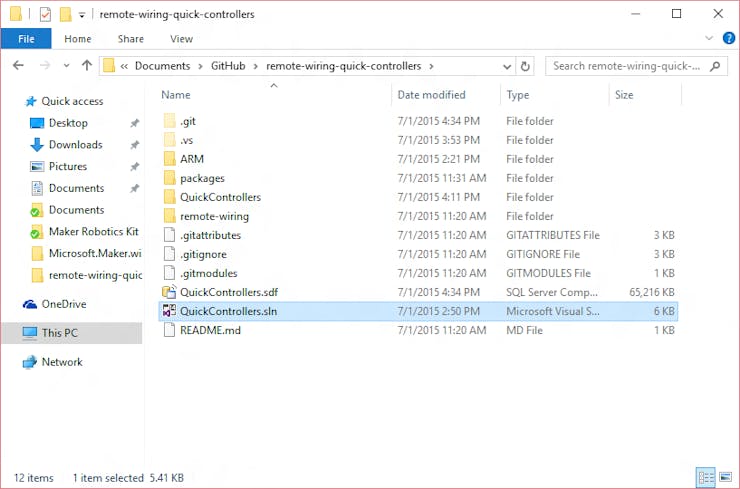Click the Documents breadcrumb
The image size is (740, 489).
(x=162, y=66)
